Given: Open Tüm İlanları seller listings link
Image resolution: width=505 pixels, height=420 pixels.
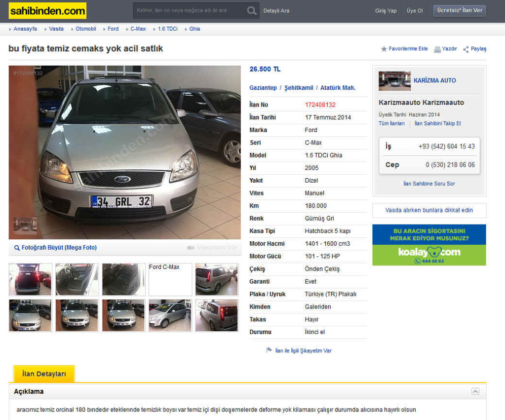Looking at the screenshot, I should tap(391, 123).
